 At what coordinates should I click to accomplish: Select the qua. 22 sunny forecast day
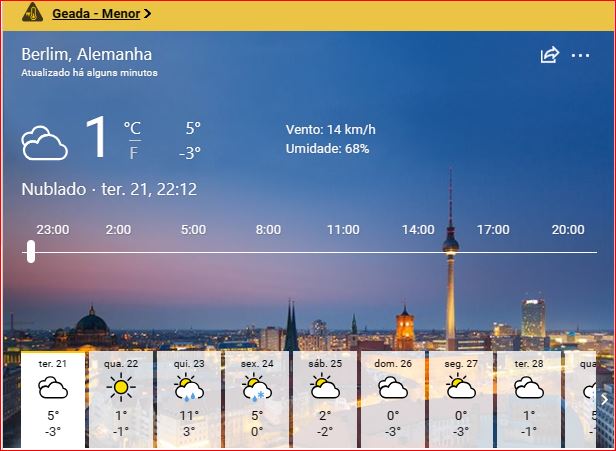[x=121, y=398]
